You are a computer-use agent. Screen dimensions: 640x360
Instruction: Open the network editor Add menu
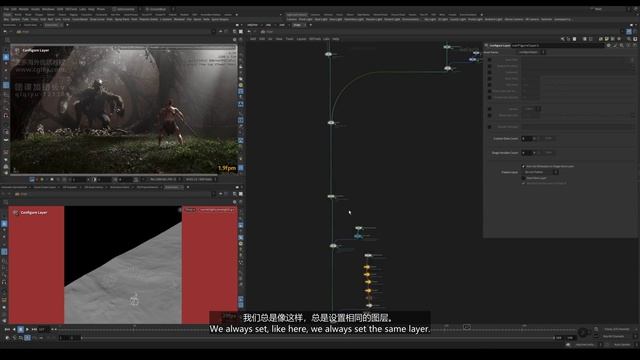pyautogui.click(x=253, y=39)
